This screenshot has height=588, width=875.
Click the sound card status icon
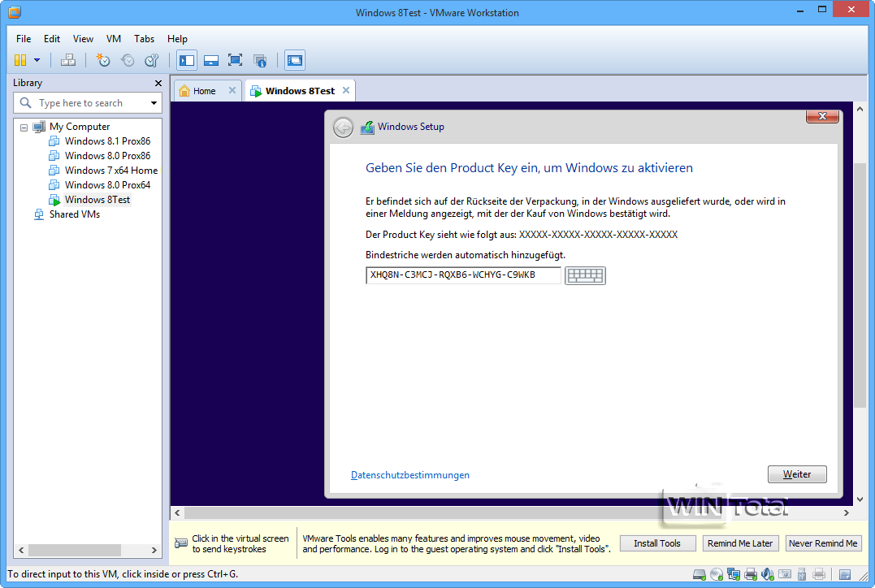(x=768, y=574)
